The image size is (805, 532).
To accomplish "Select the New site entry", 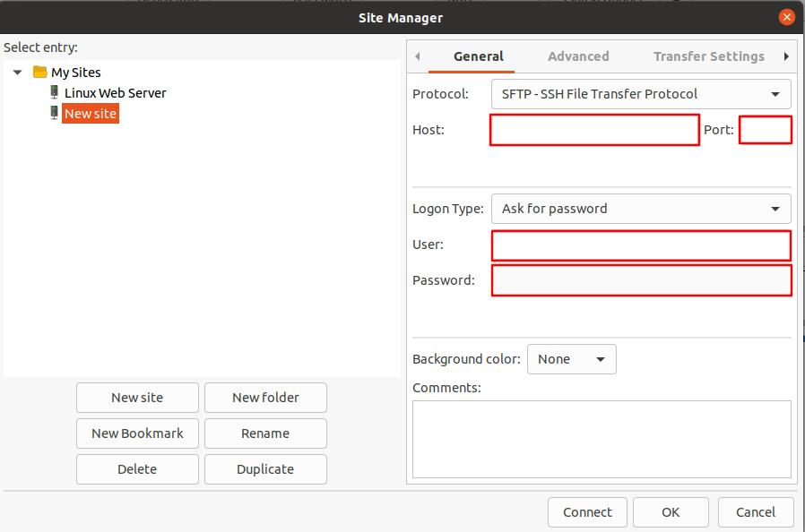I will point(91,114).
